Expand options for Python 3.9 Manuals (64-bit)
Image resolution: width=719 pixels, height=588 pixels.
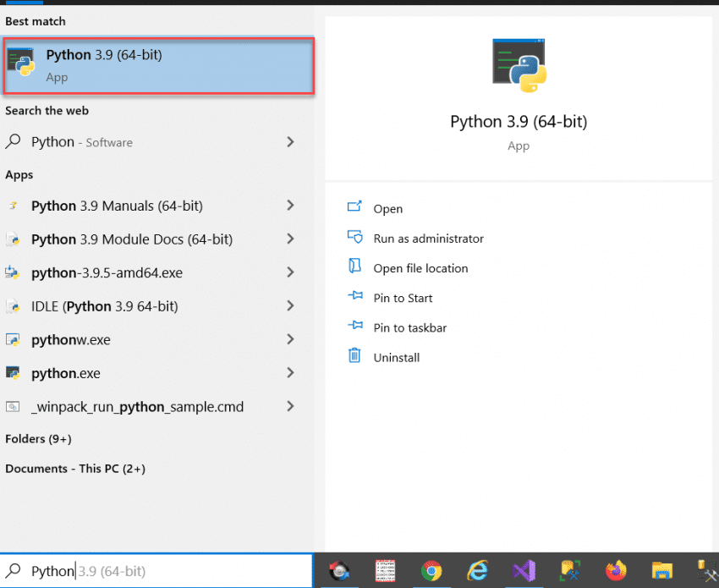(x=290, y=206)
